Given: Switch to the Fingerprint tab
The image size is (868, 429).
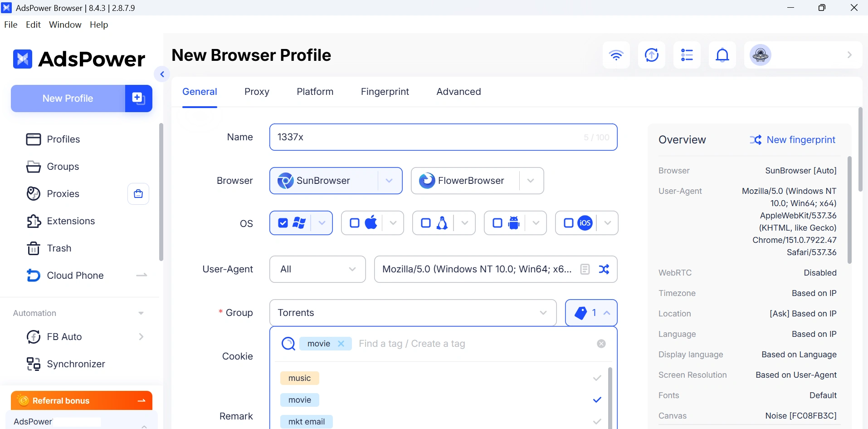Looking at the screenshot, I should [385, 92].
